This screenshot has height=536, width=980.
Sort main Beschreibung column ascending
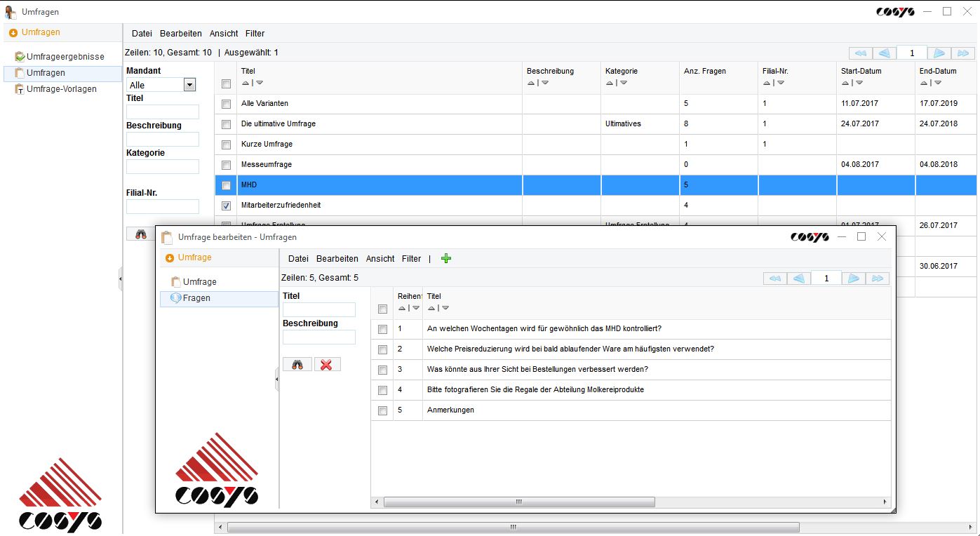[530, 83]
